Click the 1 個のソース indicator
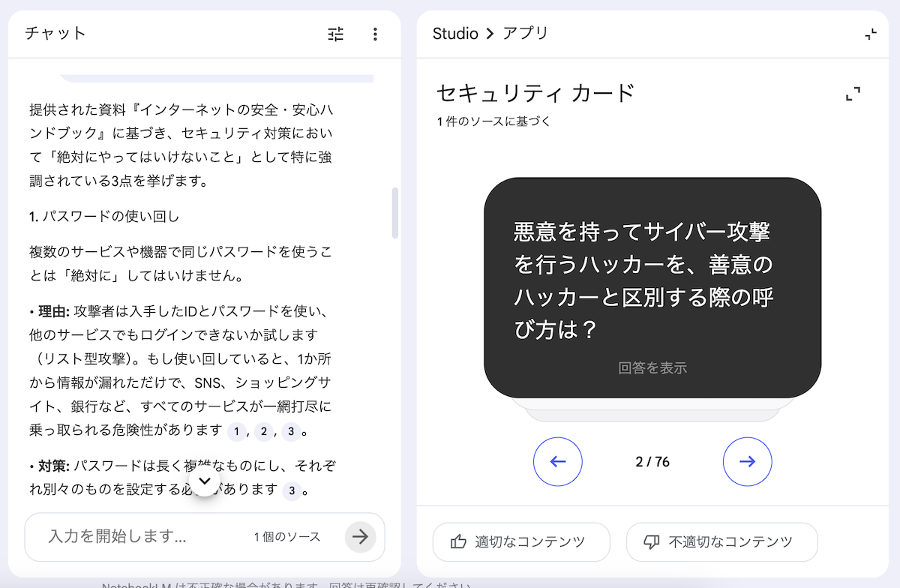Image resolution: width=900 pixels, height=588 pixels. [x=287, y=537]
